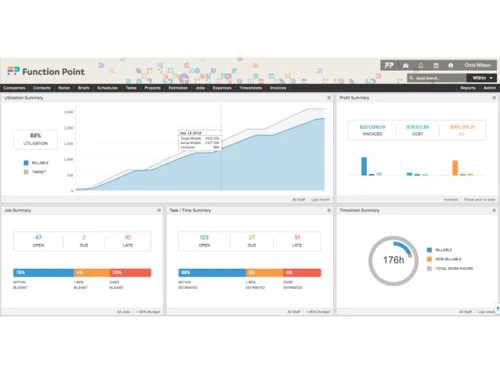Image resolution: width=500 pixels, height=375 pixels.
Task: Open the Utilization Summary settings gear
Action: click(329, 98)
